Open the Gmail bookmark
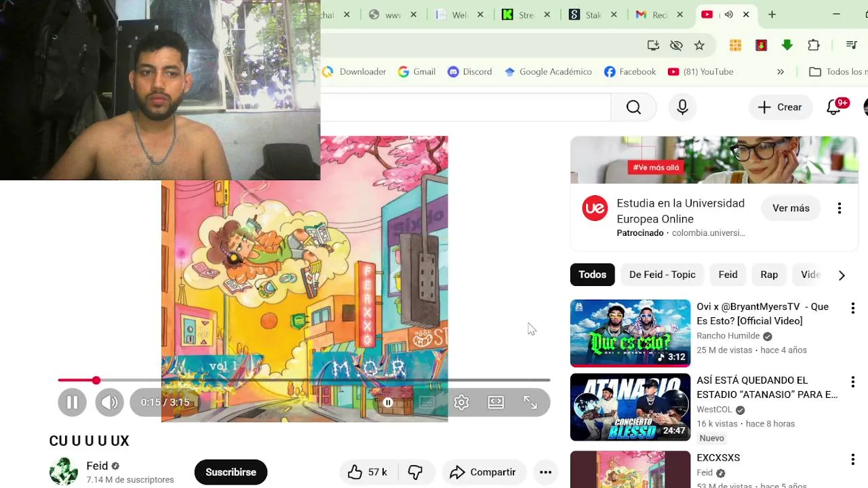 [416, 72]
